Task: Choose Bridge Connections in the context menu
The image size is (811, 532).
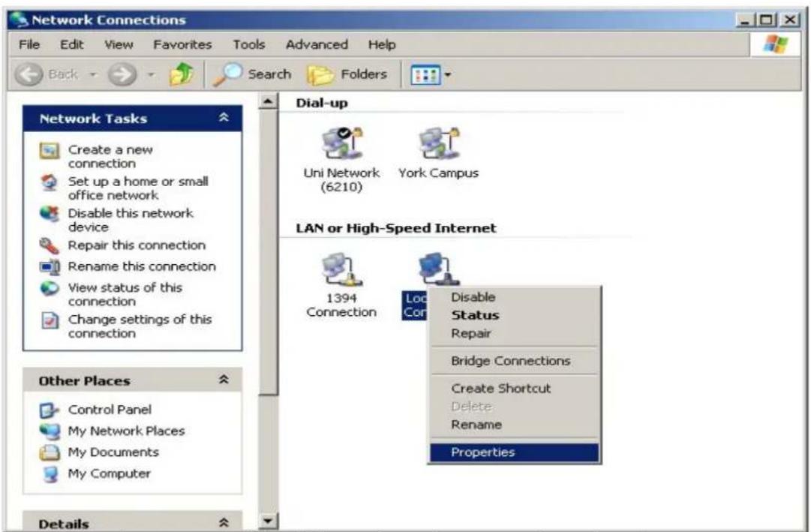Action: [x=514, y=361]
